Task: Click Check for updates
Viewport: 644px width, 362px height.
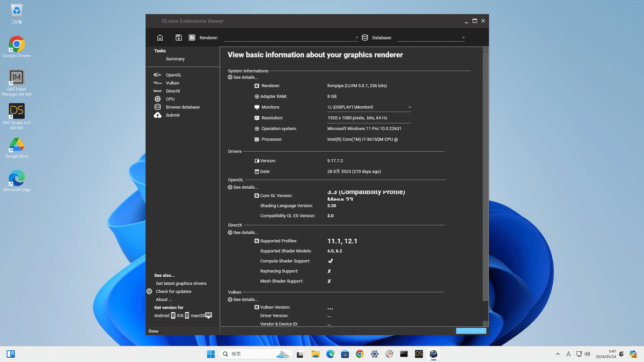Action: [173, 291]
